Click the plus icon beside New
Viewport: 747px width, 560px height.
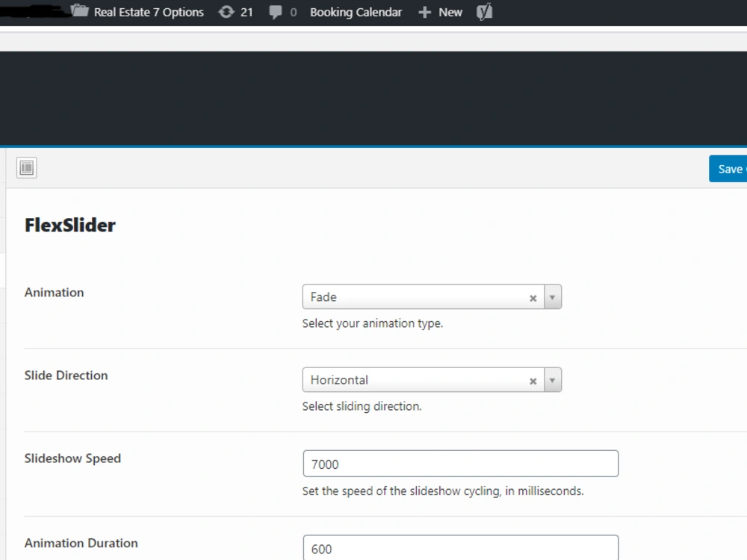[424, 13]
